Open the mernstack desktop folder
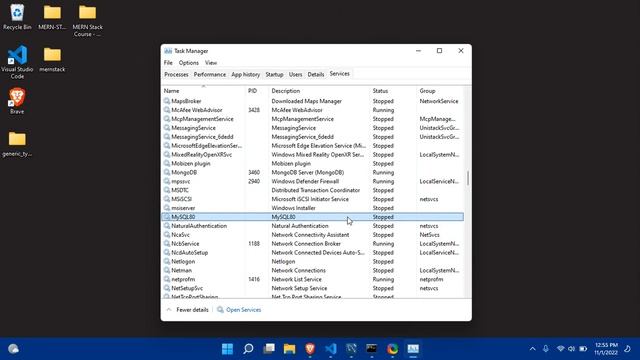640x360 pixels. 52,60
